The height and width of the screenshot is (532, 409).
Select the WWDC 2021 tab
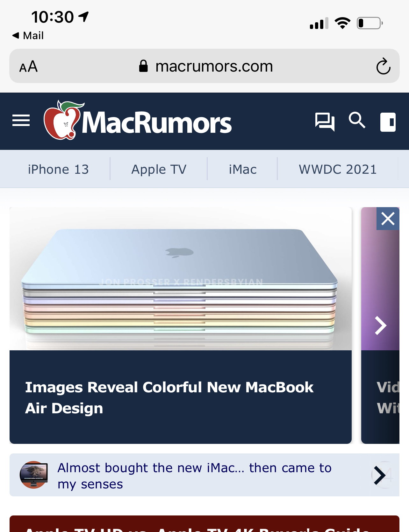pos(338,169)
